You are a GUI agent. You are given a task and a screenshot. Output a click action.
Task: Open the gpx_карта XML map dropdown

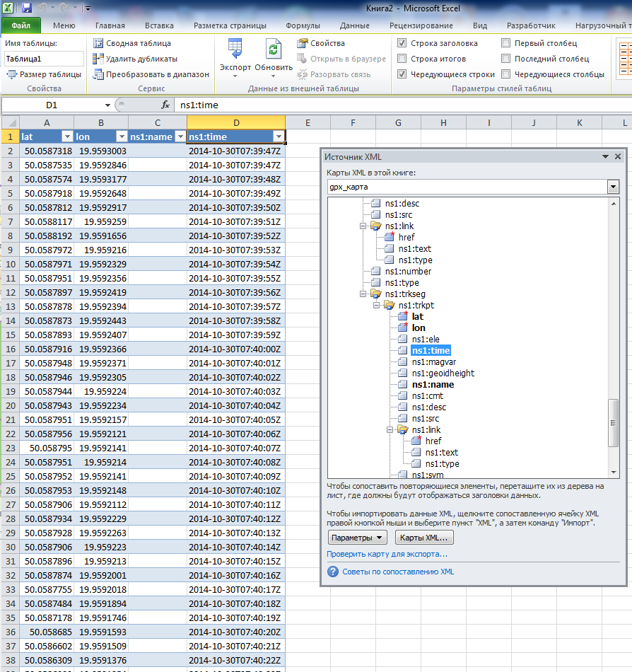[x=613, y=187]
